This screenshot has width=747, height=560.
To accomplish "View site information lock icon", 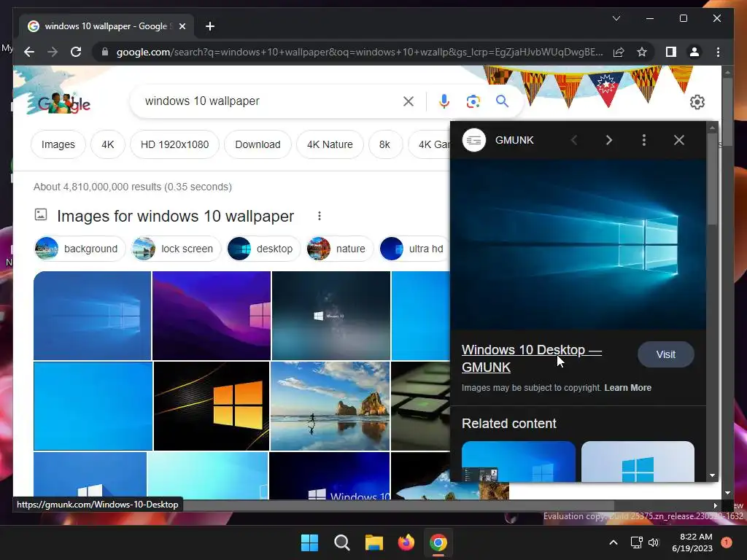I will tap(105, 52).
